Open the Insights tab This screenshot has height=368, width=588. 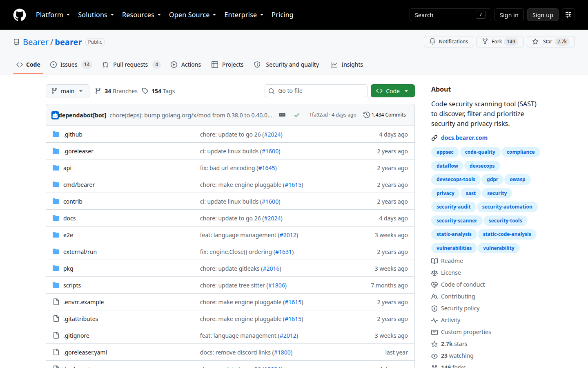tap(347, 65)
